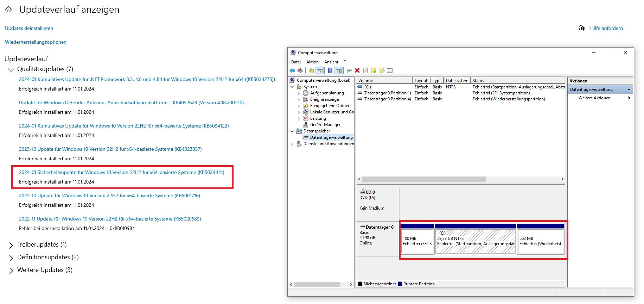Expand the Weitere Updates (3) section
This screenshot has width=644, height=304.
[11, 271]
